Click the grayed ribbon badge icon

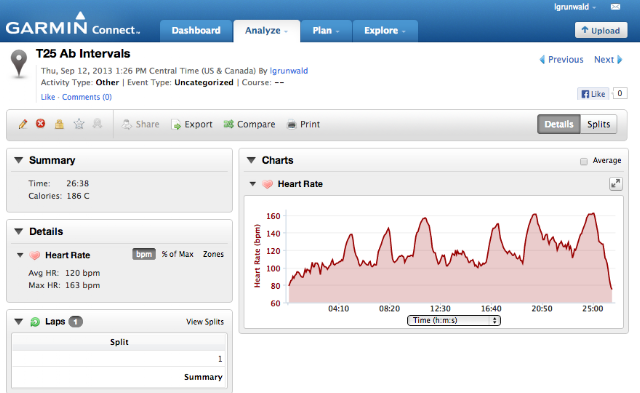[97, 123]
